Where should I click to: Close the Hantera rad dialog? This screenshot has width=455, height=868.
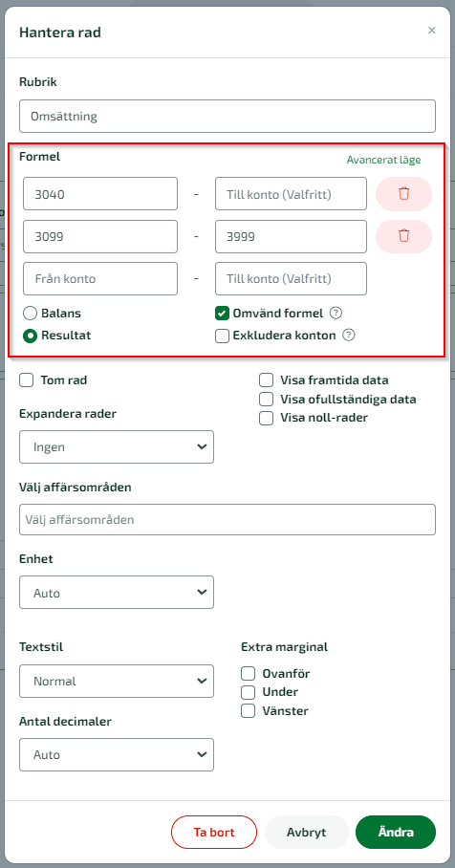coord(432,31)
